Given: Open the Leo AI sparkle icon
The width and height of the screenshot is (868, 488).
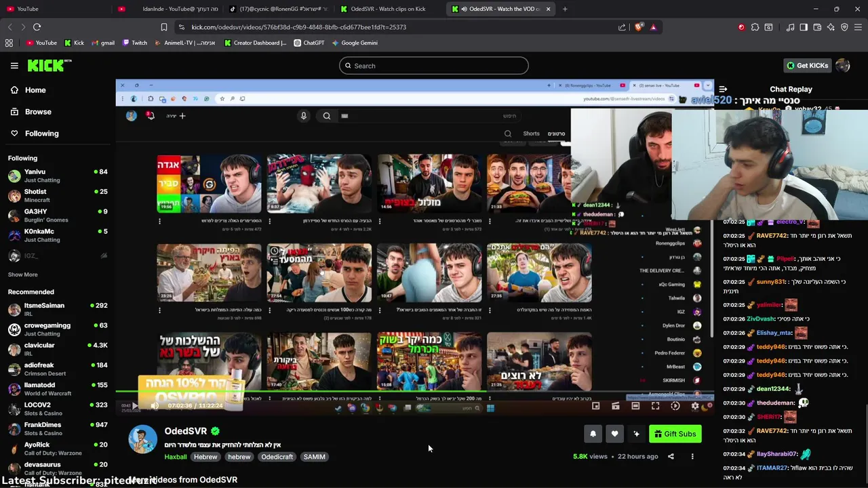Looking at the screenshot, I should (x=831, y=27).
